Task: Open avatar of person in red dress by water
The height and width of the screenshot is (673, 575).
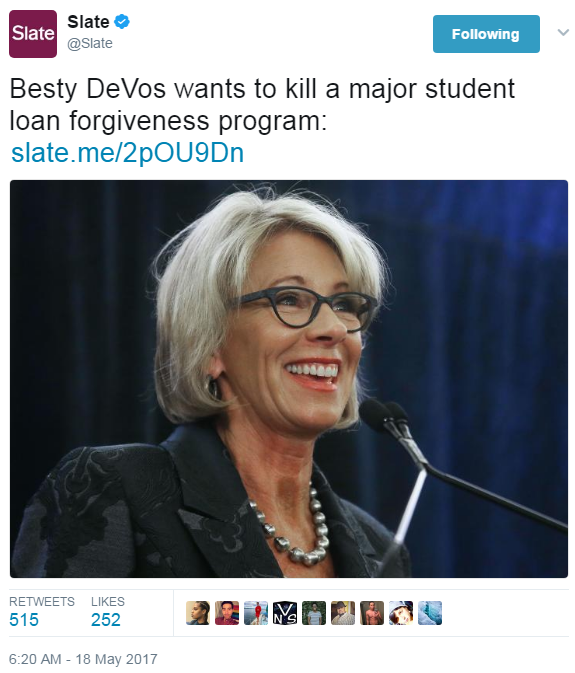Action: [256, 612]
